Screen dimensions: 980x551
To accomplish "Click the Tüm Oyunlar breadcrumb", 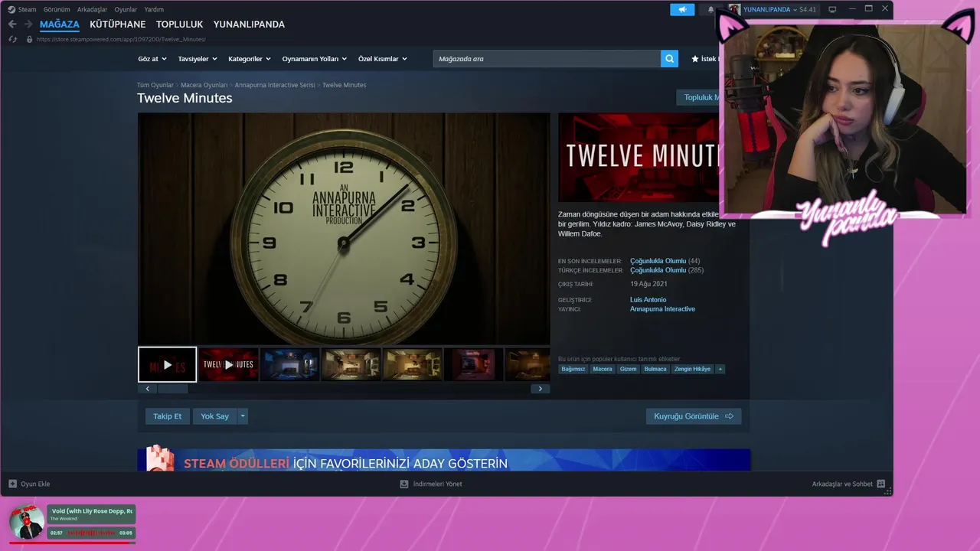I will pyautogui.click(x=155, y=85).
